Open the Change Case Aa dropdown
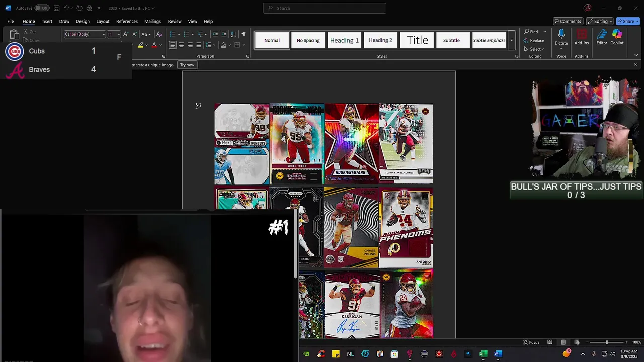The width and height of the screenshot is (644, 362). 146,34
